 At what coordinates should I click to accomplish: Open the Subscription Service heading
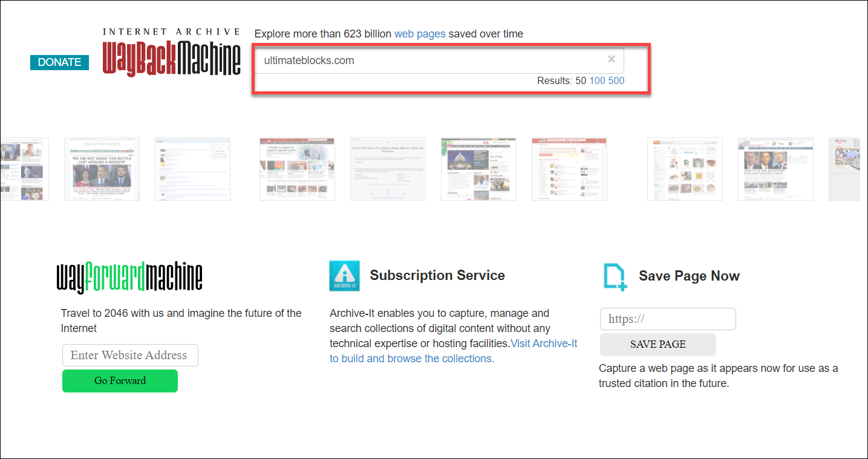(x=437, y=275)
